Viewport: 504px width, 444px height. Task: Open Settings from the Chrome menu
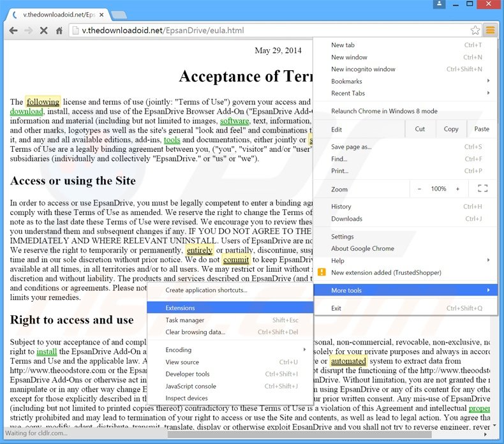point(405,236)
